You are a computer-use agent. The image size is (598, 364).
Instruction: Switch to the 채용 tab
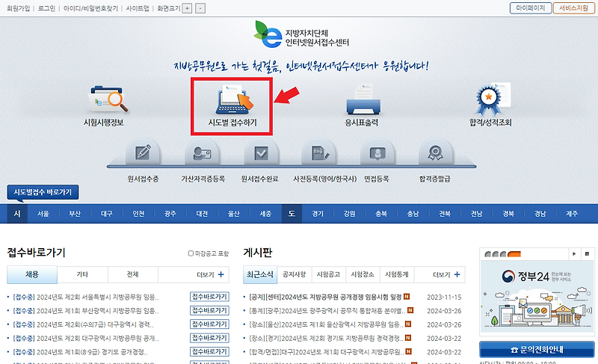pyautogui.click(x=32, y=274)
